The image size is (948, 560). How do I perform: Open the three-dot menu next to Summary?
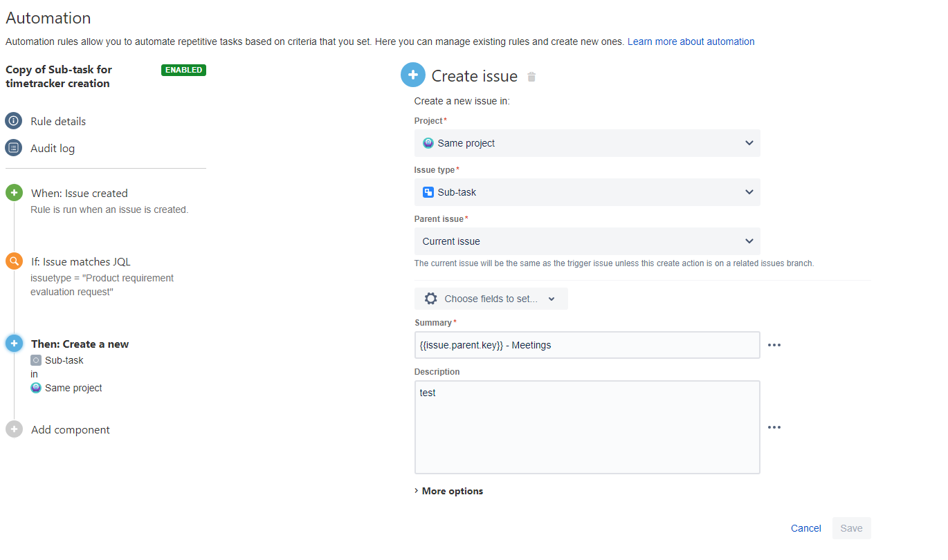[x=774, y=345]
